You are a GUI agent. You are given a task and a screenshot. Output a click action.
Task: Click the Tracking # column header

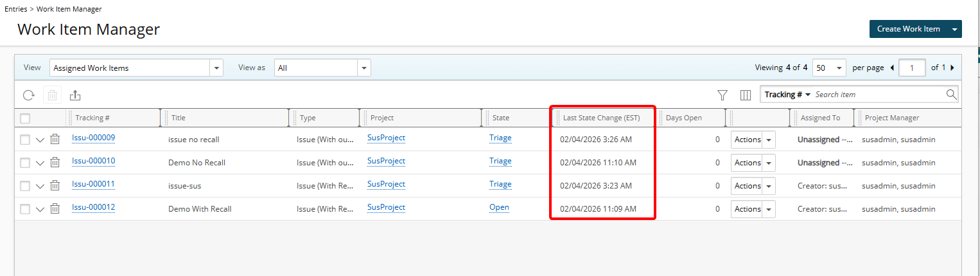click(x=92, y=118)
